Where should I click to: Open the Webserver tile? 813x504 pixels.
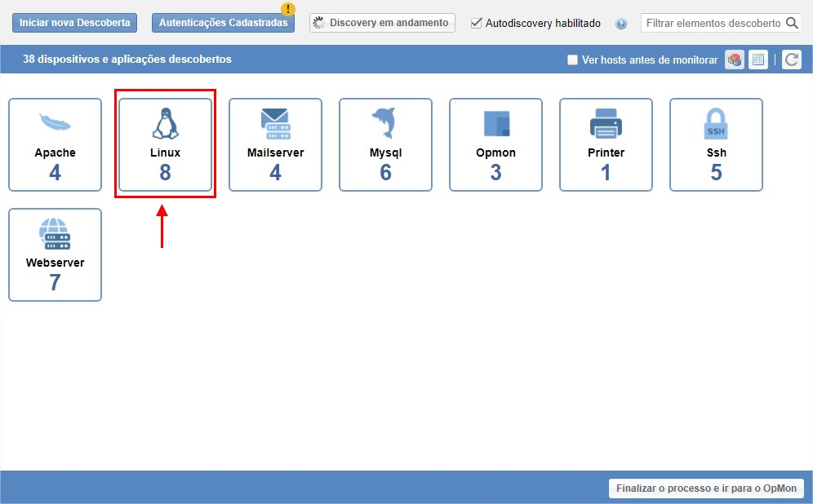(x=55, y=254)
